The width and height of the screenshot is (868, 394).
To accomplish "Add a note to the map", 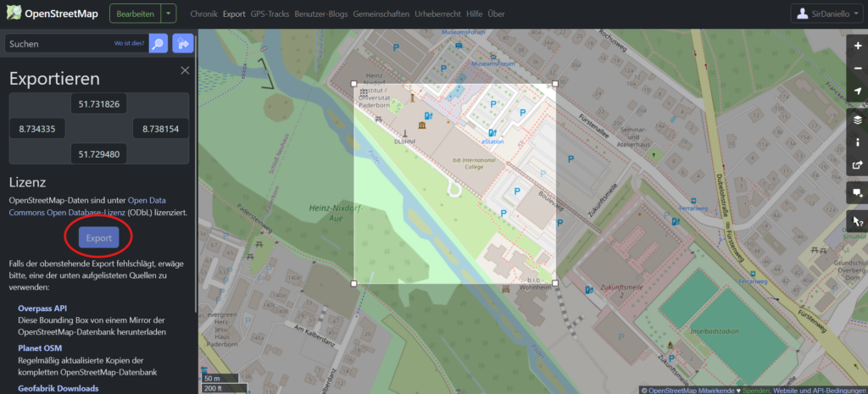I will click(x=857, y=193).
